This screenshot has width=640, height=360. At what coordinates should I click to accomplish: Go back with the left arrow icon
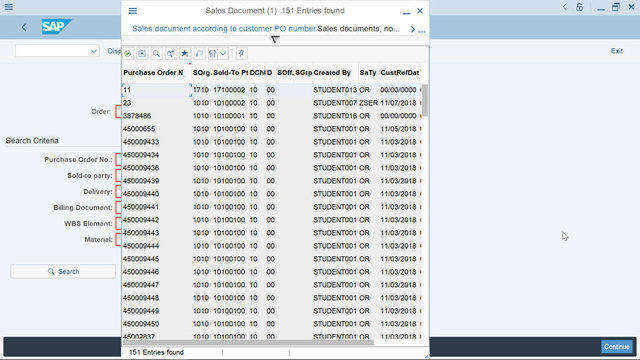[24, 27]
